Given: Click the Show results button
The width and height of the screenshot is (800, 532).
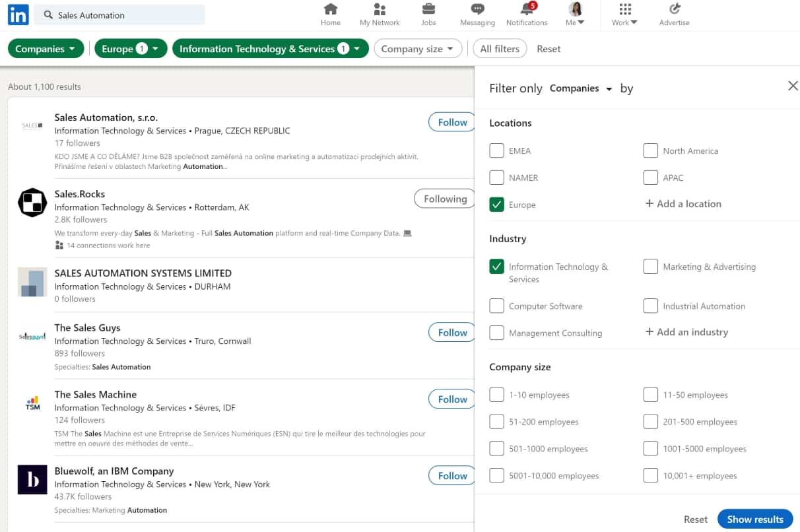Looking at the screenshot, I should [x=754, y=519].
